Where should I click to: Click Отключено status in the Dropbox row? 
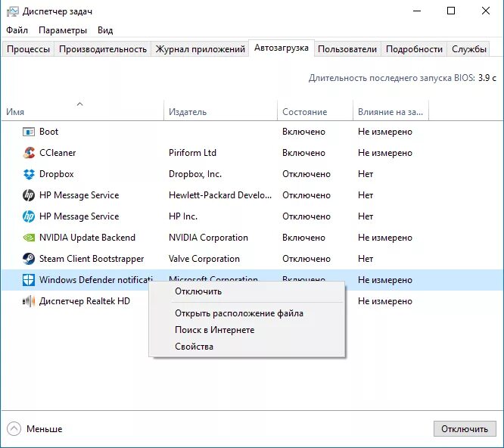coord(306,174)
